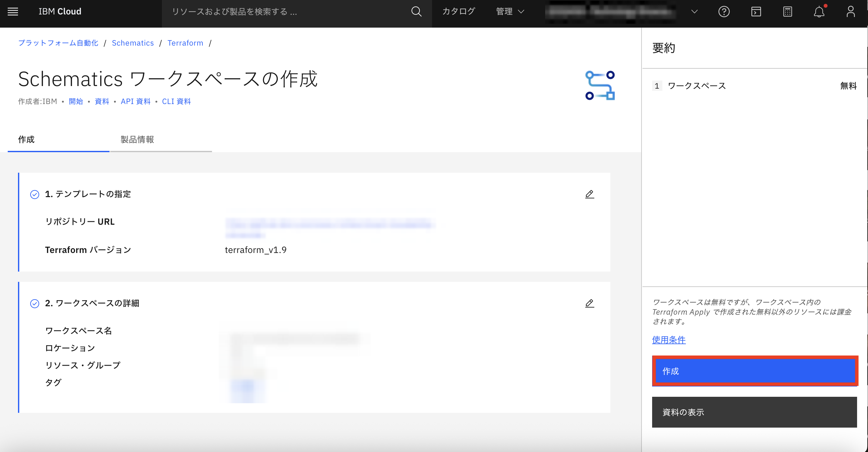Image resolution: width=868 pixels, height=452 pixels.
Task: View notifications via the bell icon
Action: [819, 12]
